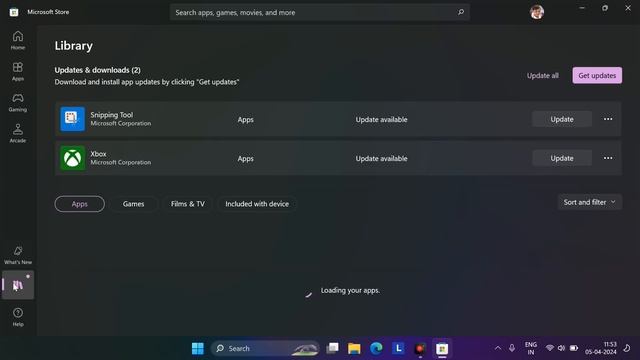Open more options for Xbox
The height and width of the screenshot is (360, 640).
click(x=608, y=158)
